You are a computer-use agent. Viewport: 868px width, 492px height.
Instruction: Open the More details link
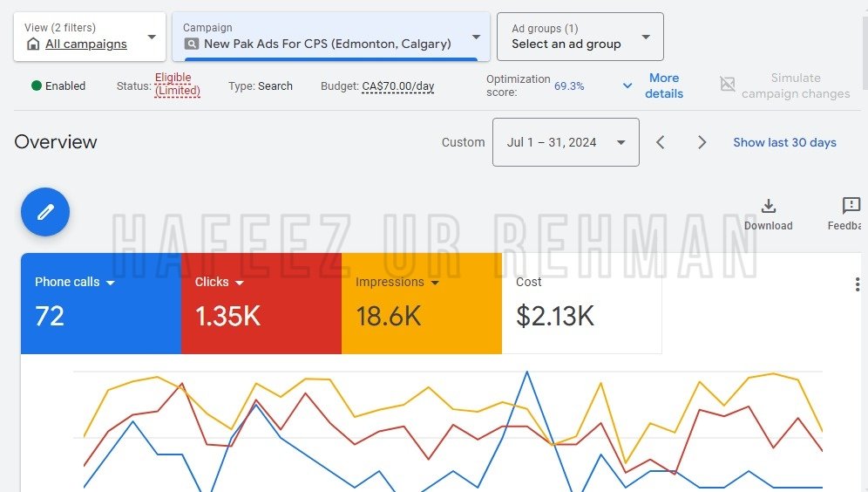[x=664, y=85]
